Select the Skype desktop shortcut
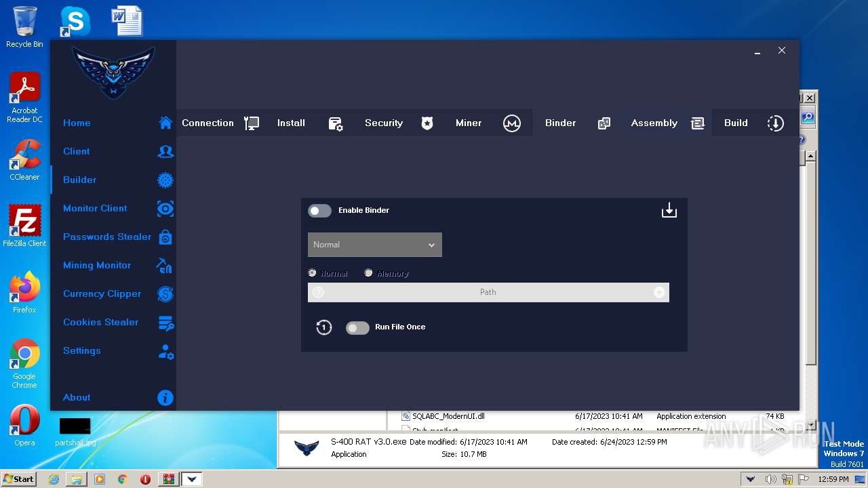The height and width of the screenshot is (488, 868). click(x=75, y=22)
